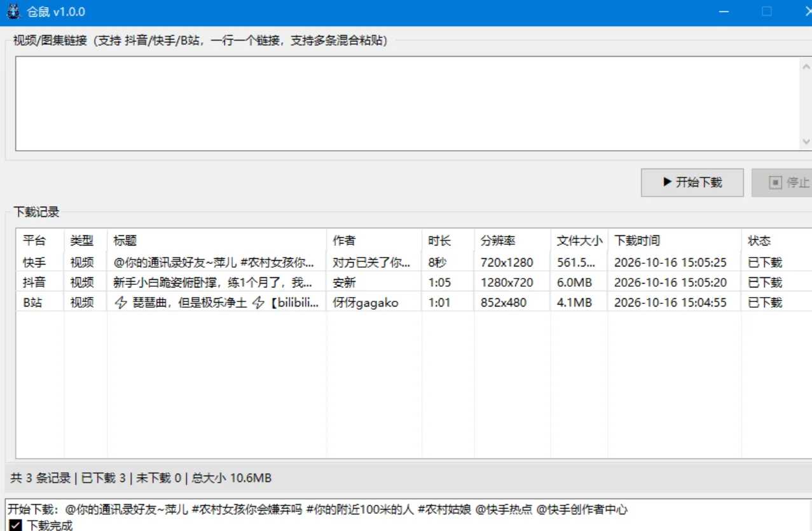Click inside the video link input text area
The width and height of the screenshot is (812, 531).
[x=407, y=104]
